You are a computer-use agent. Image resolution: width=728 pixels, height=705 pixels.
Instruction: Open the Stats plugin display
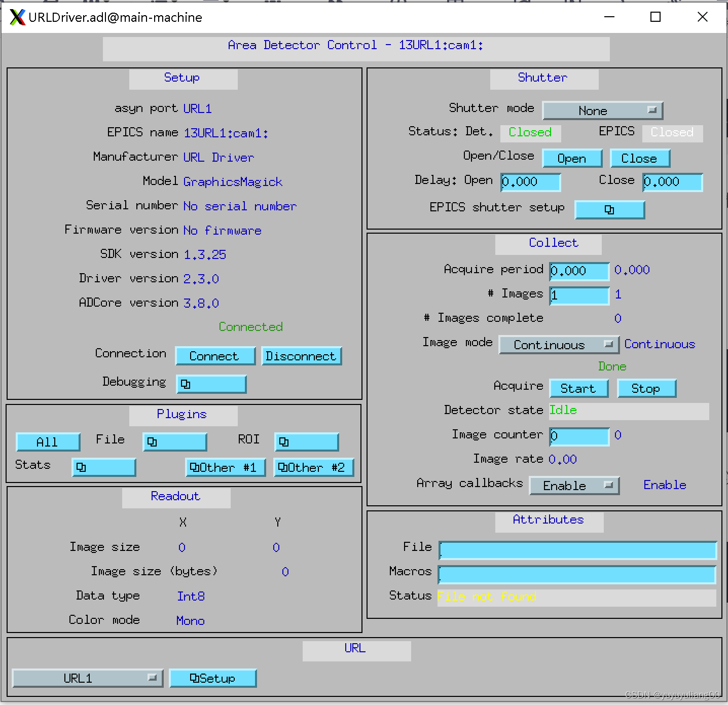pyautogui.click(x=103, y=467)
